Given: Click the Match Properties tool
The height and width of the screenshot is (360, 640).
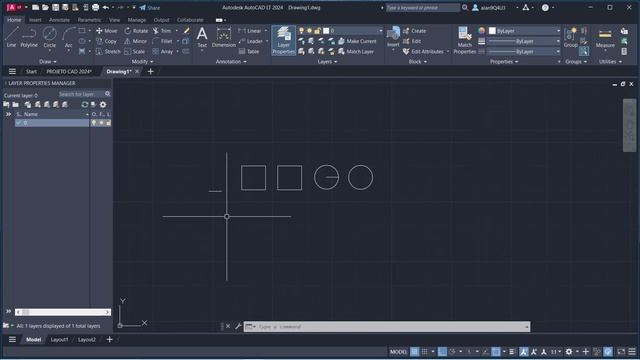Looking at the screenshot, I should point(464,40).
